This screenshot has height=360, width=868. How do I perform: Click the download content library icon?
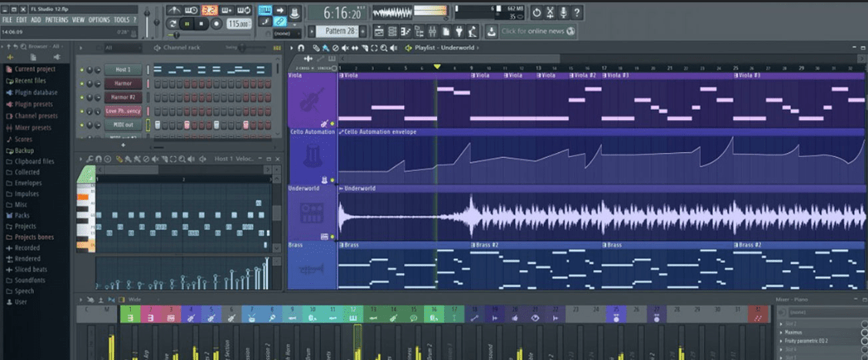pos(492,32)
